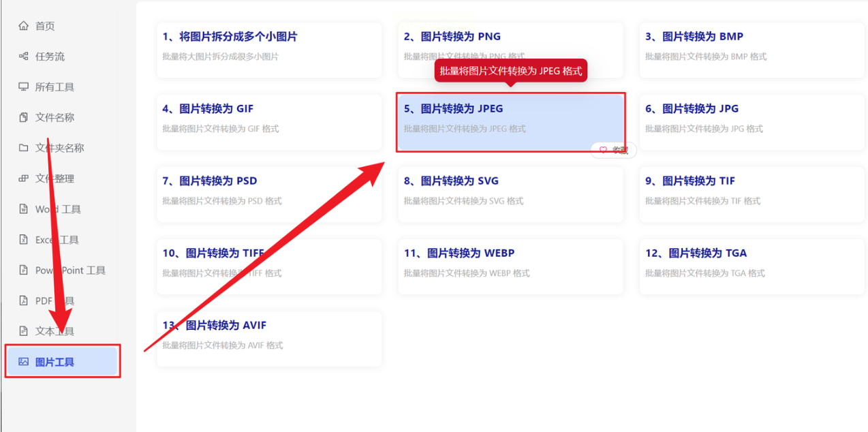Open 将图片拆分成多个小图片 tool card

point(269,50)
